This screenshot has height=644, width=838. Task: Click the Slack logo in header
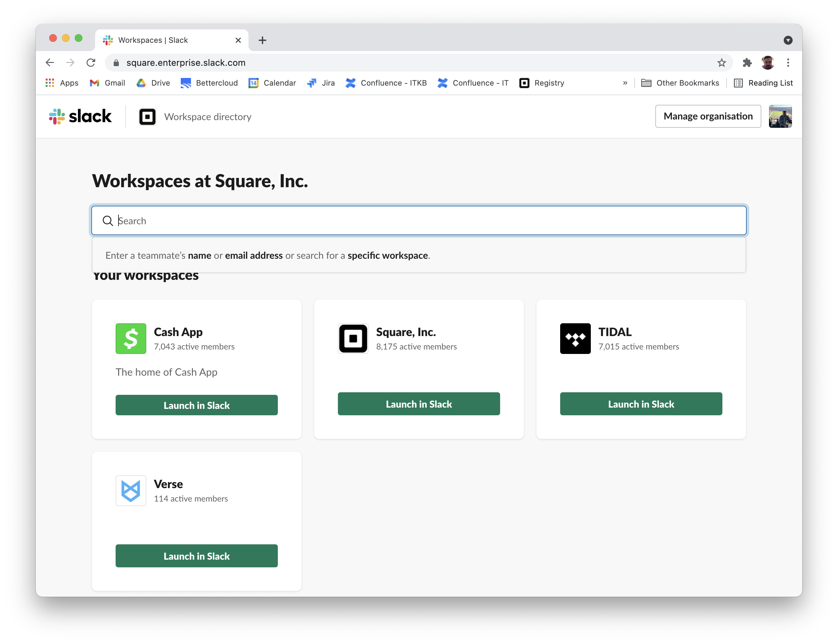tap(80, 116)
